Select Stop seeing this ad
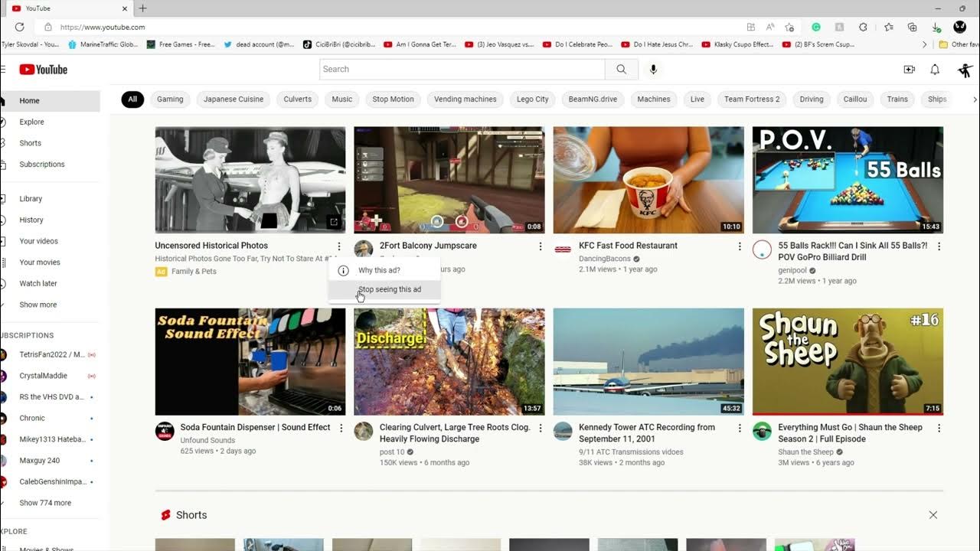 point(384,290)
